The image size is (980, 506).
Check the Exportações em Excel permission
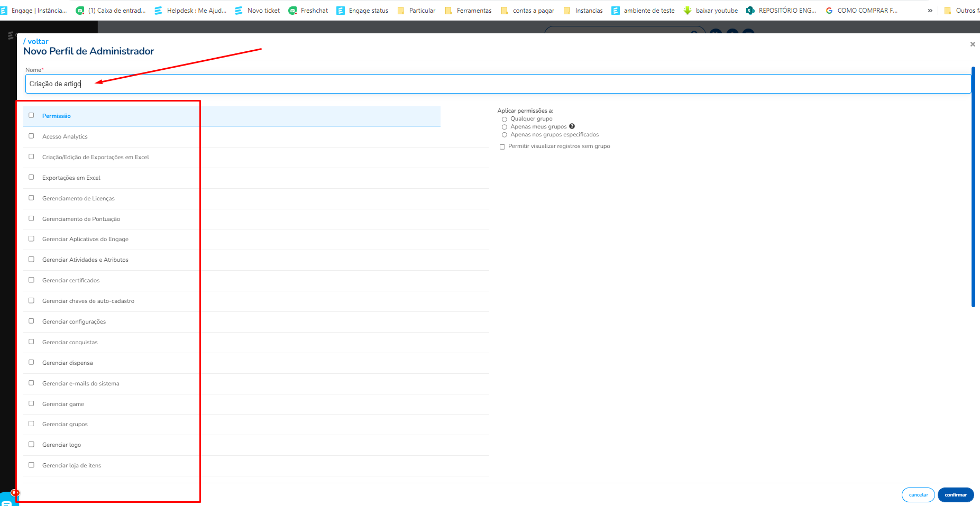(31, 177)
